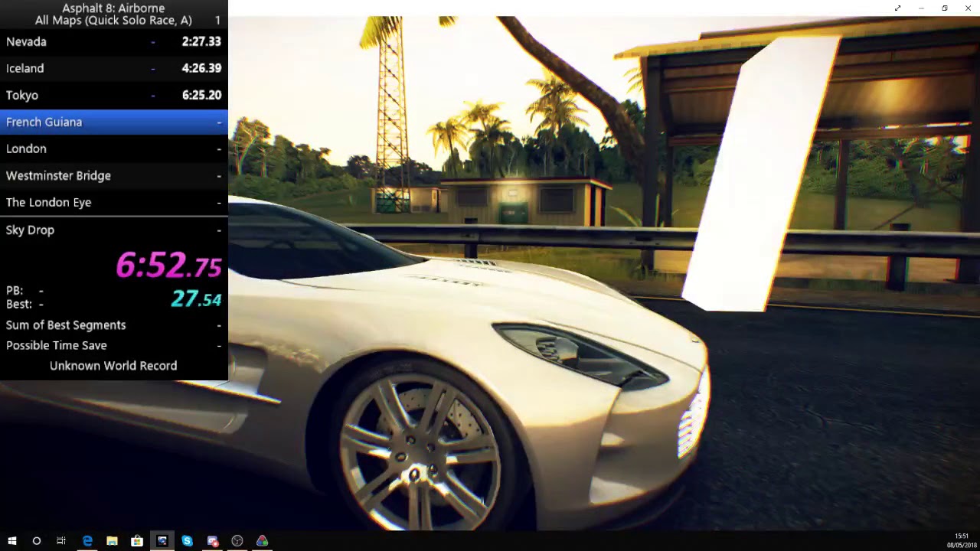Open Skype from the taskbar
Image resolution: width=980 pixels, height=551 pixels.
[x=187, y=541]
